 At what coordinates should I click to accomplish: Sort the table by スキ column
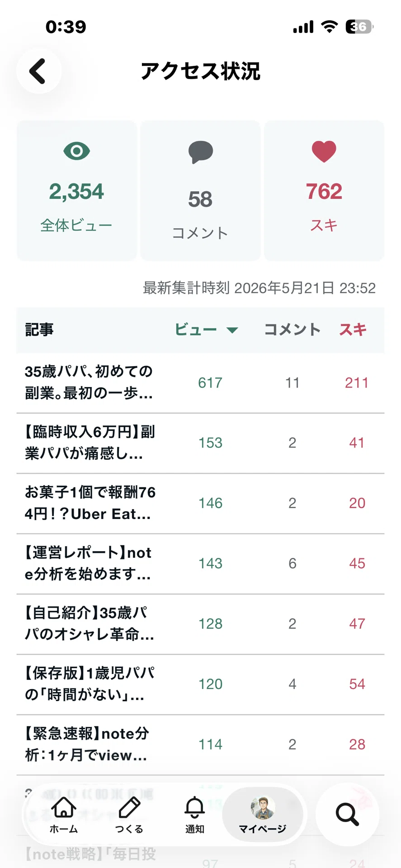(353, 330)
